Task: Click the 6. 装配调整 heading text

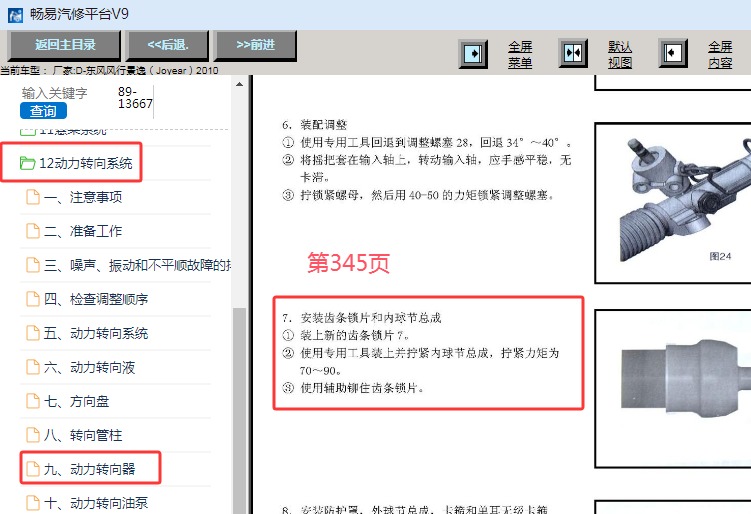Action: point(314,125)
